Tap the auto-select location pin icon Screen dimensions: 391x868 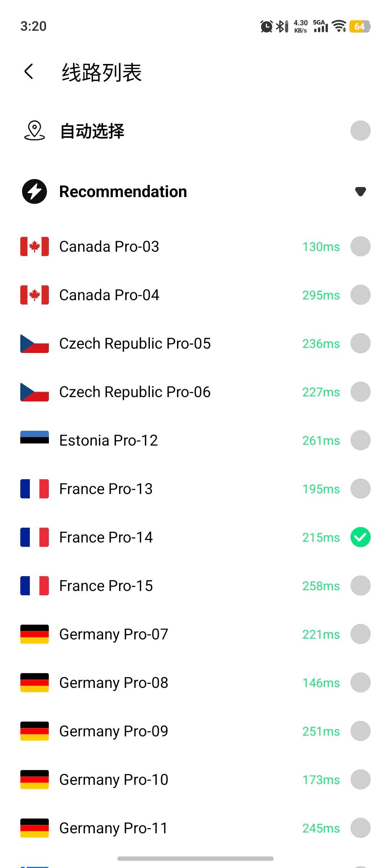[34, 131]
